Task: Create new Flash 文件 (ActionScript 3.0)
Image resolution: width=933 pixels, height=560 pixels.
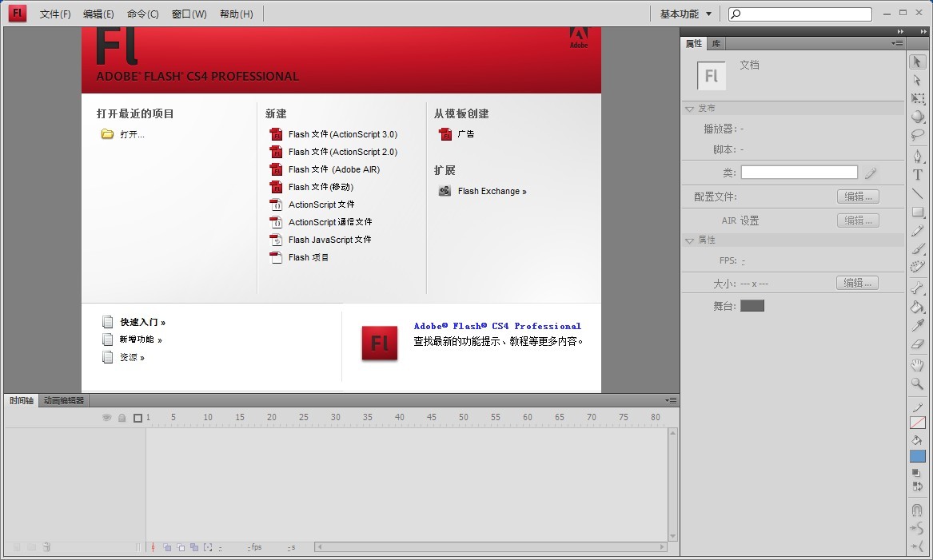Action: pyautogui.click(x=342, y=134)
